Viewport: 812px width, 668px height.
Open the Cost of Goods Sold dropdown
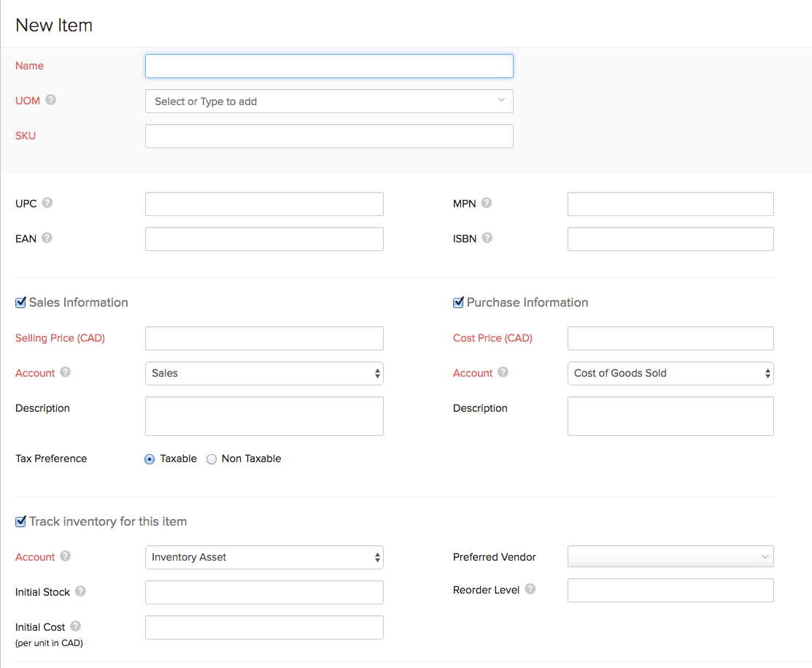click(670, 373)
